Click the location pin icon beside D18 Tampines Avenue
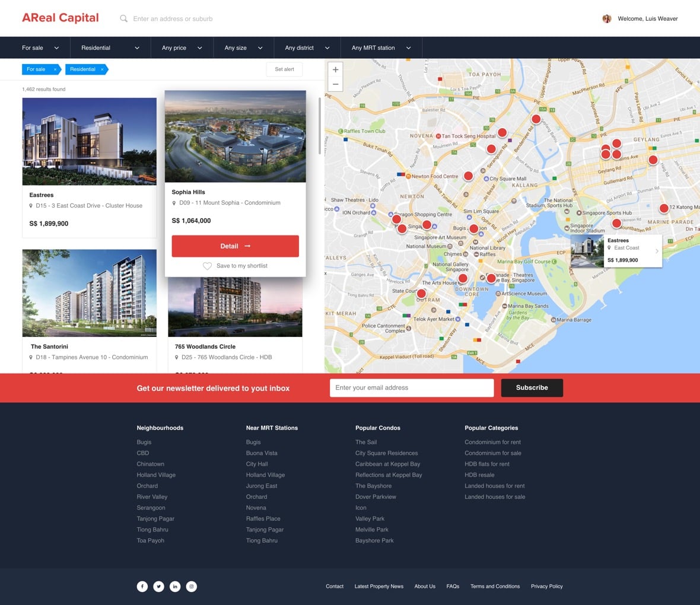This screenshot has width=700, height=605. click(x=31, y=357)
